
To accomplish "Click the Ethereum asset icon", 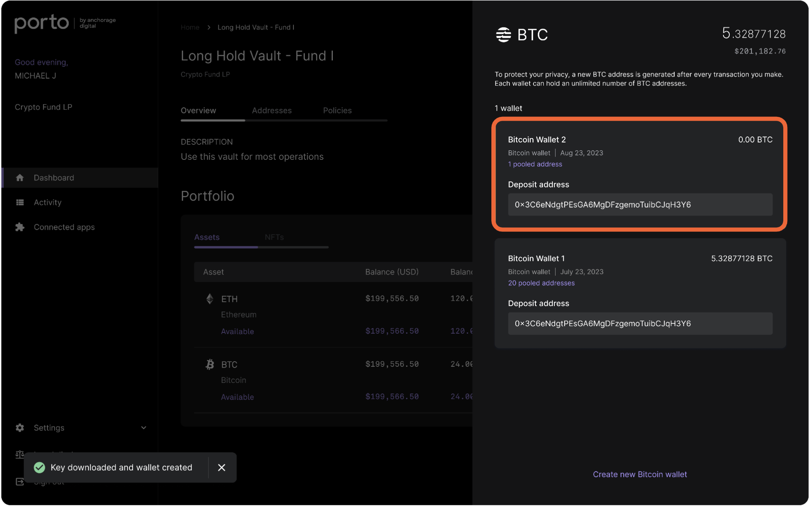I will tap(210, 299).
